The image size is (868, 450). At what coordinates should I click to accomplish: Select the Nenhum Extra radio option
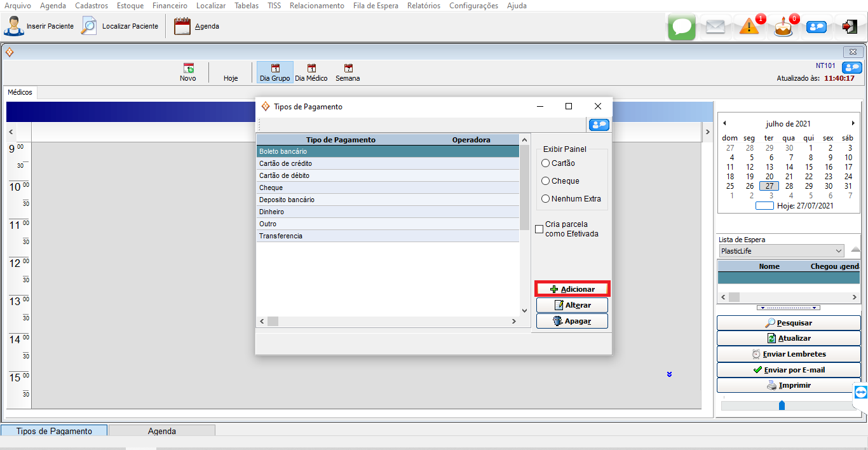click(x=545, y=199)
